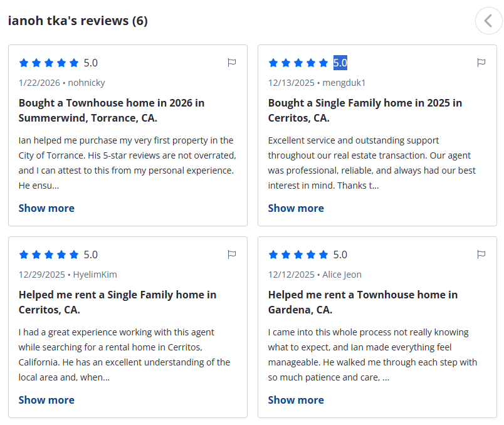This screenshot has width=504, height=425.
Task: Flag HyelimKim's rental review
Action: [x=231, y=254]
